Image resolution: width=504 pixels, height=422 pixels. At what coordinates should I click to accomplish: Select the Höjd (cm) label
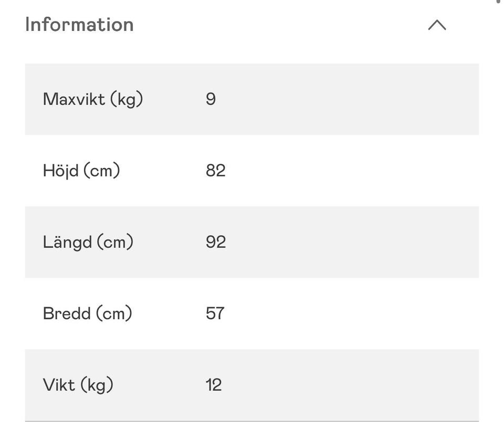coord(81,171)
